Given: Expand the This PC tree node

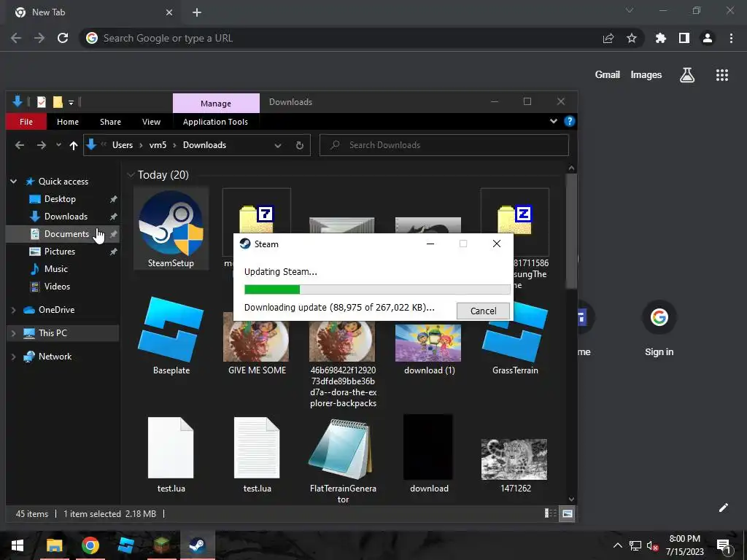Looking at the screenshot, I should click(13, 333).
